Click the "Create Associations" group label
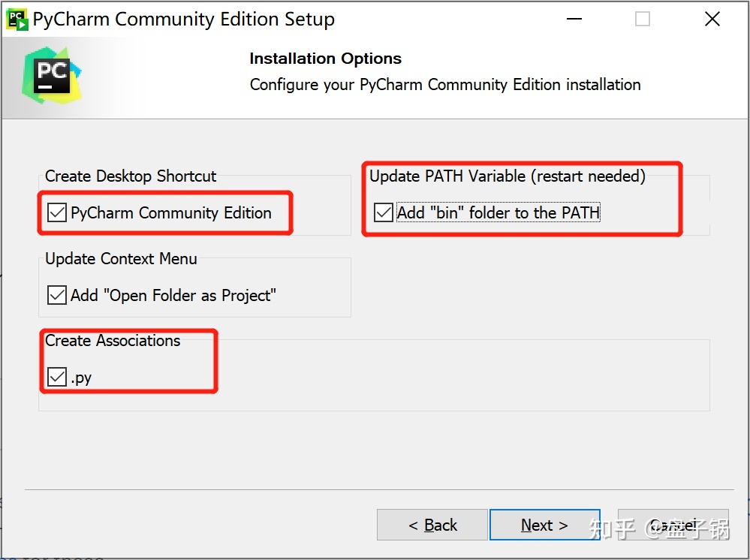The height and width of the screenshot is (560, 750). tap(113, 341)
